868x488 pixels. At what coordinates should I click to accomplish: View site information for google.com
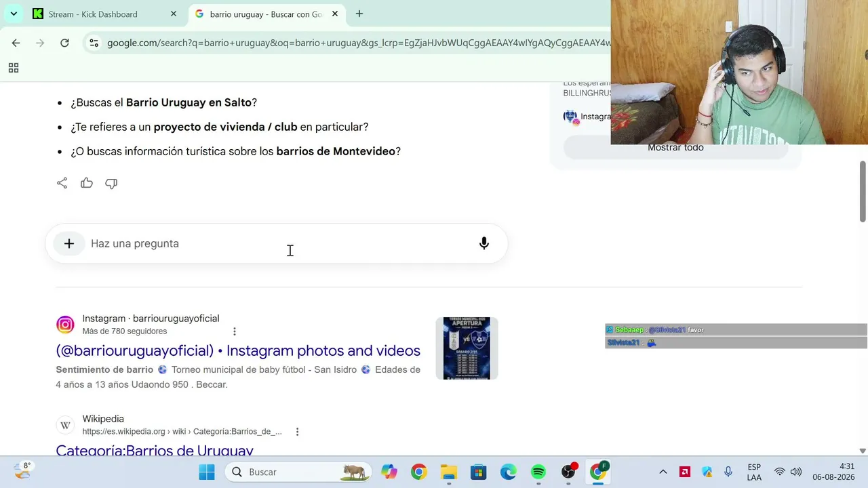(x=94, y=43)
